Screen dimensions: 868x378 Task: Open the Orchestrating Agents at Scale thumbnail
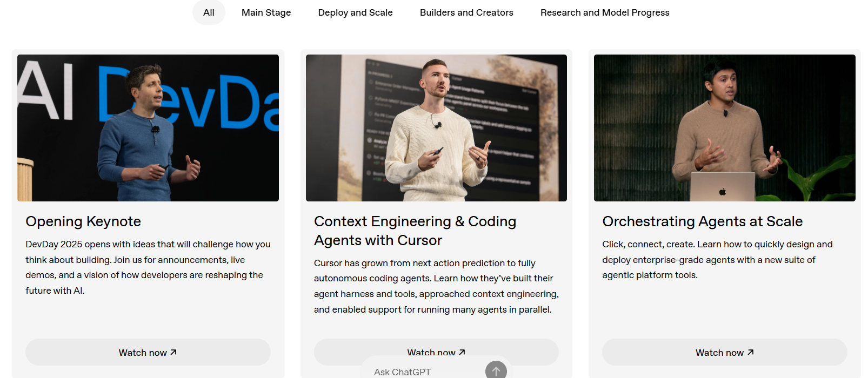(724, 128)
